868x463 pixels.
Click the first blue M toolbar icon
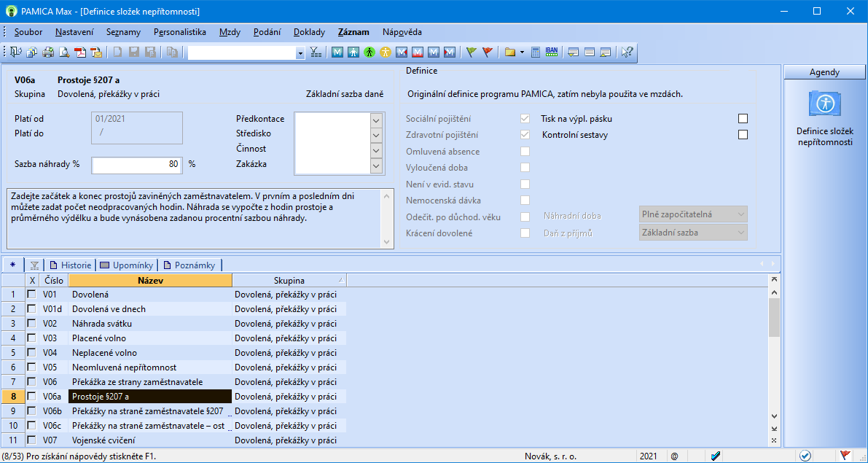point(337,52)
